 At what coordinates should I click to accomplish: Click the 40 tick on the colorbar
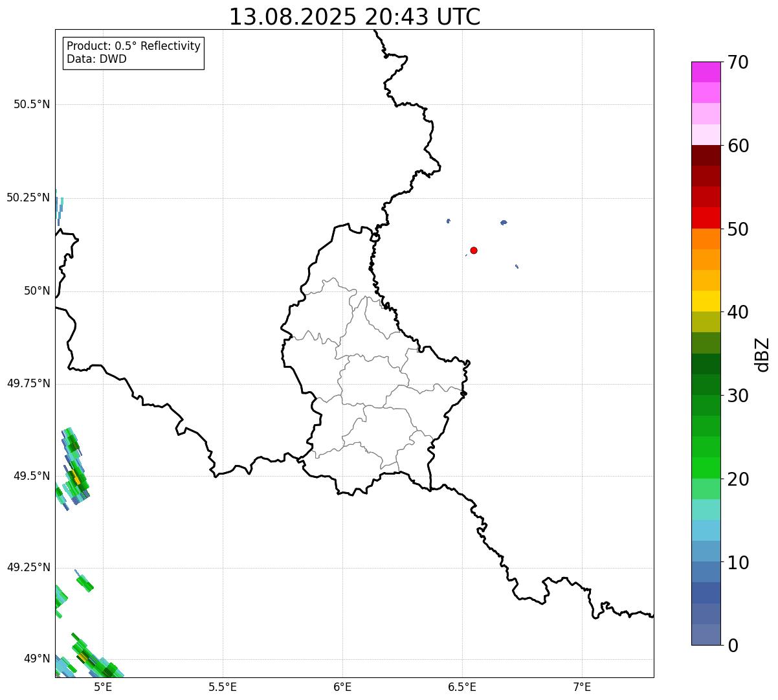click(x=738, y=312)
